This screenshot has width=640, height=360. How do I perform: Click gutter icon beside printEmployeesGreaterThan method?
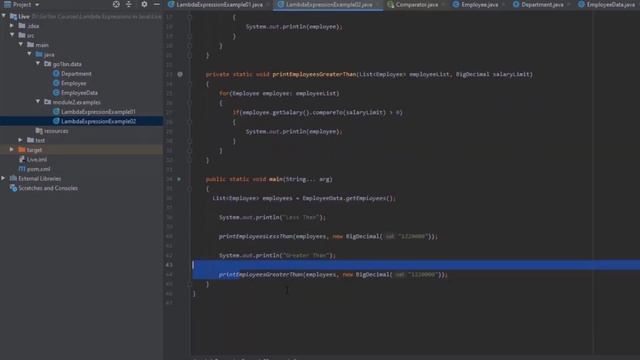coord(180,74)
